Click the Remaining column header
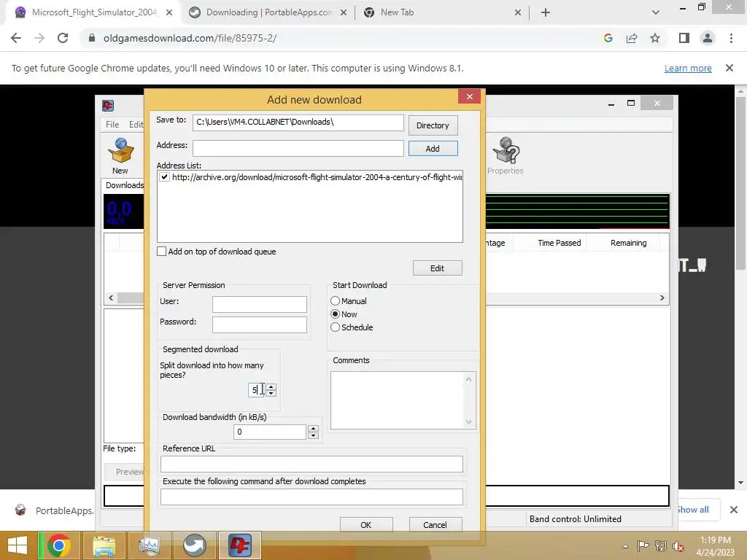 (x=628, y=243)
